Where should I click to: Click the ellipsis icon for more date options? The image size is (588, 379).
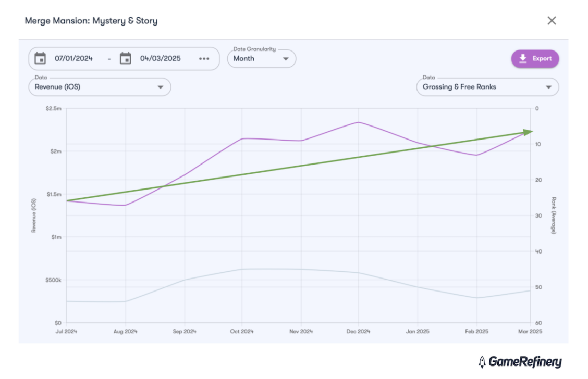point(204,58)
